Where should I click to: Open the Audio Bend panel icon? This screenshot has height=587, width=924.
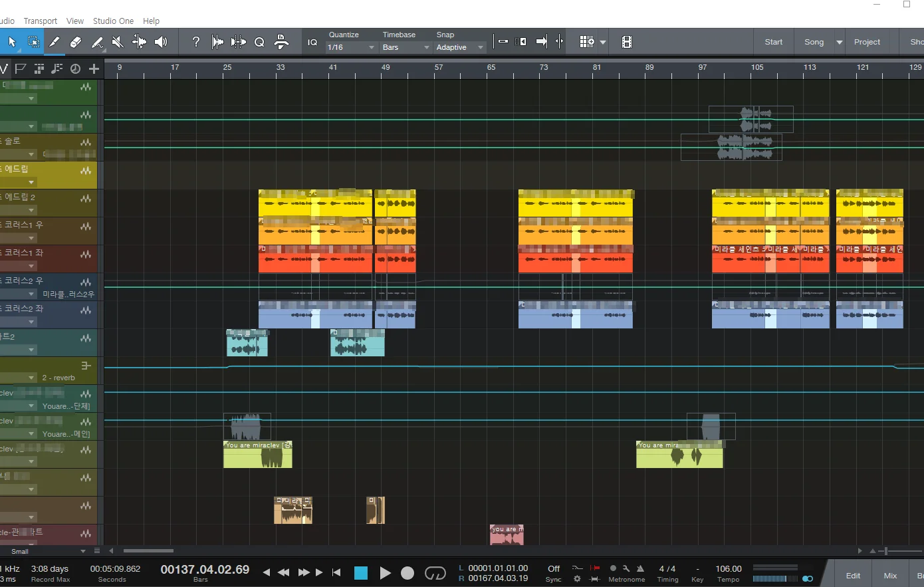pyautogui.click(x=239, y=42)
